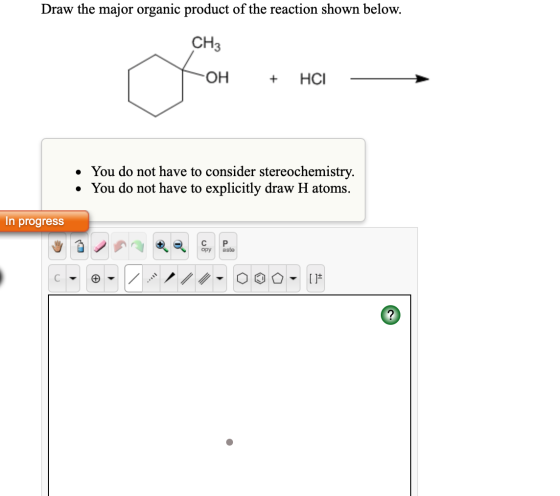This screenshot has width=560, height=496.
Task: Open the green help question mark
Action: click(390, 315)
